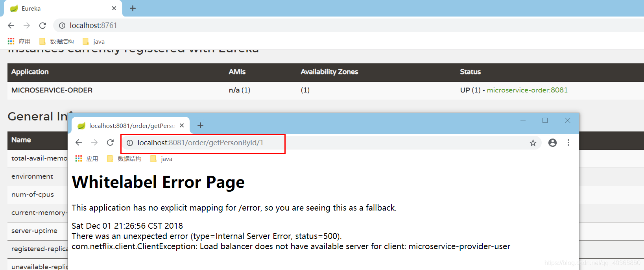Open apps grid icon in Eureka window bookmarks

(11, 41)
